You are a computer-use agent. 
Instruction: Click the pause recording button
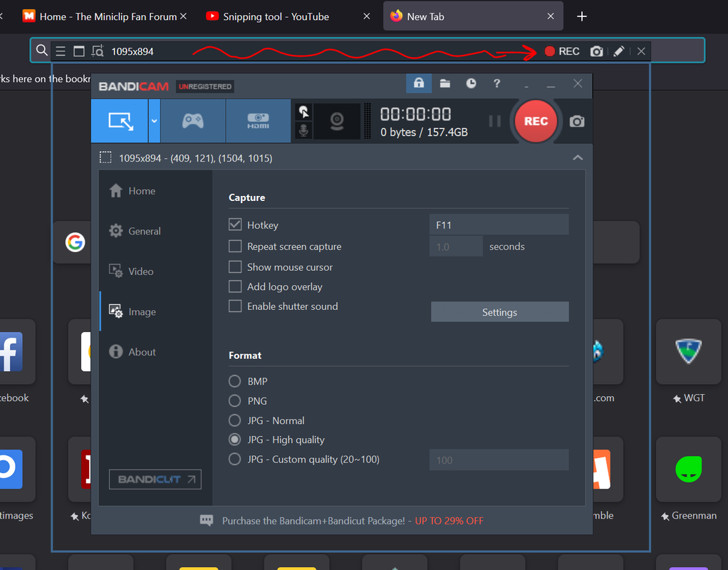(x=495, y=121)
